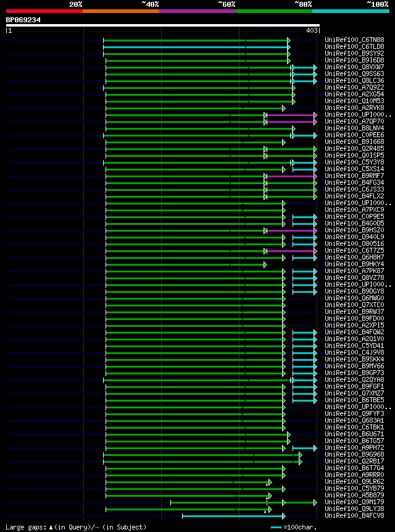The height and width of the screenshot is (532, 395).
Task: Select the UniRef100_Q9FYF3 label
Action: coord(354,413)
